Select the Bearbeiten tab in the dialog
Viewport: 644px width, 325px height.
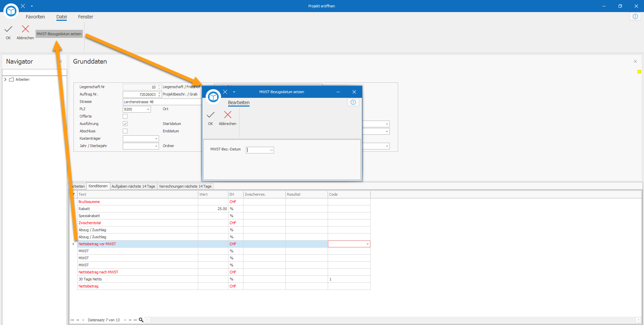point(239,103)
